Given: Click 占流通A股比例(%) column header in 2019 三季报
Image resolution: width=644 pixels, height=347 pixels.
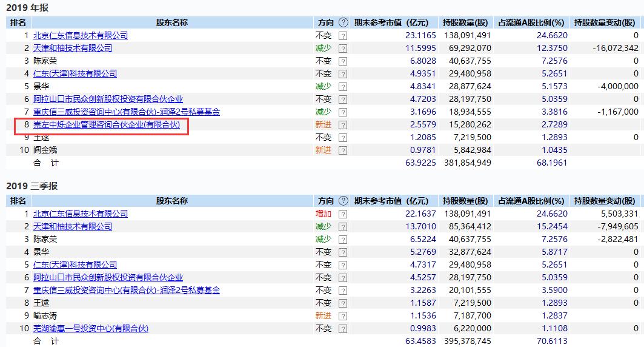Looking at the screenshot, I should (x=531, y=201).
